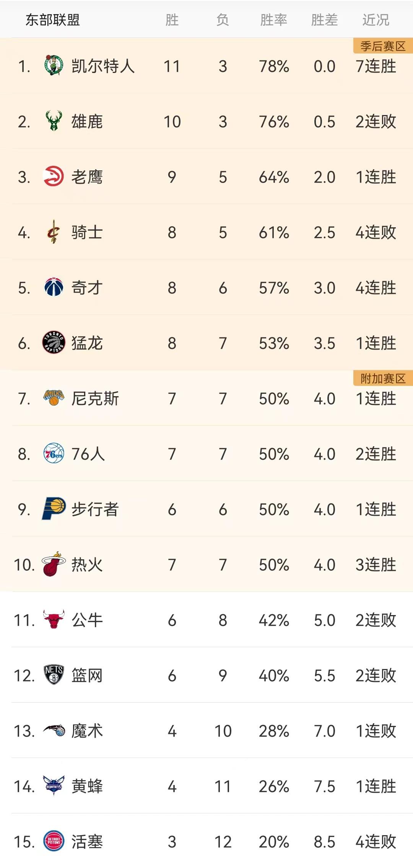Open the Hawks team logo
The image size is (413, 868).
(54, 177)
